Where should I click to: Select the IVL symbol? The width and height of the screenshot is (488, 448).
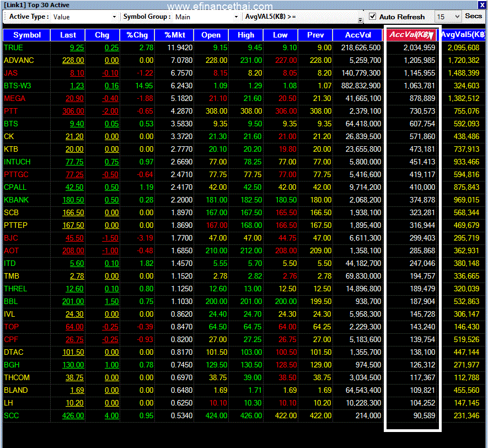[x=9, y=314]
